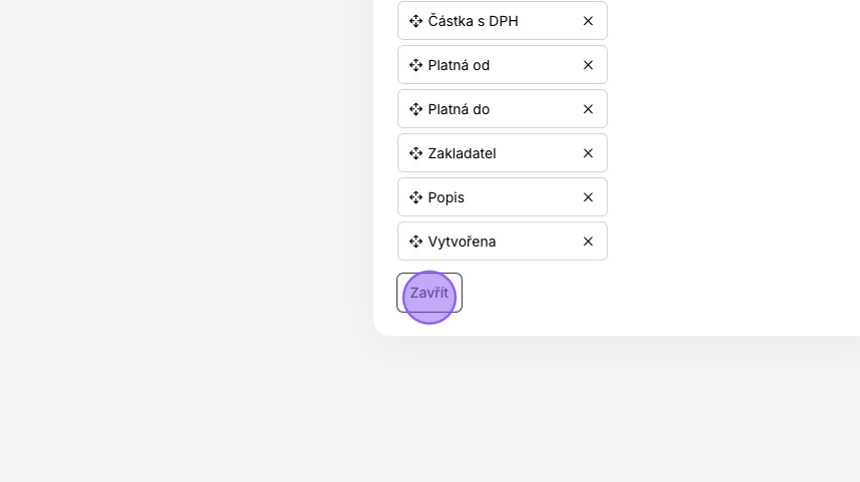
Task: Click the Zavřít button
Action: tap(429, 293)
